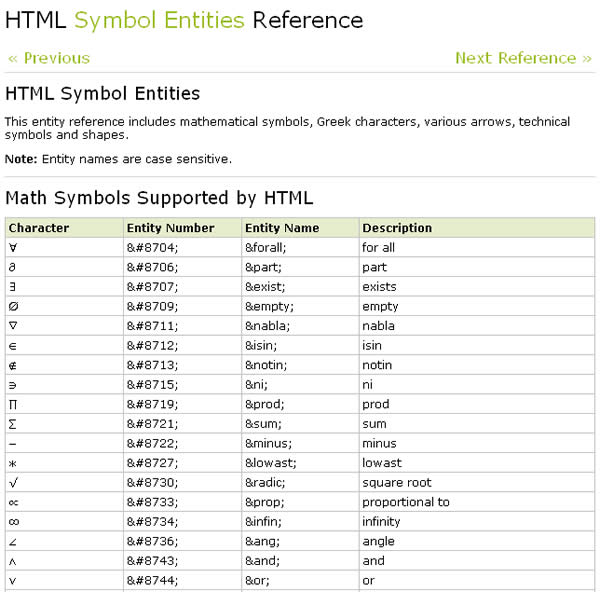This screenshot has width=600, height=592.
Task: Click the empty set symbol character
Action: click(x=13, y=307)
